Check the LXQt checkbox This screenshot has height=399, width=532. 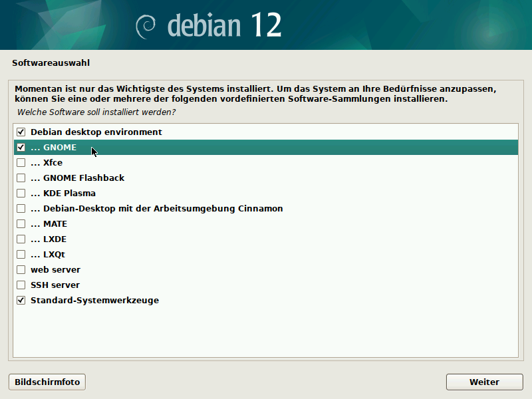[x=21, y=254]
